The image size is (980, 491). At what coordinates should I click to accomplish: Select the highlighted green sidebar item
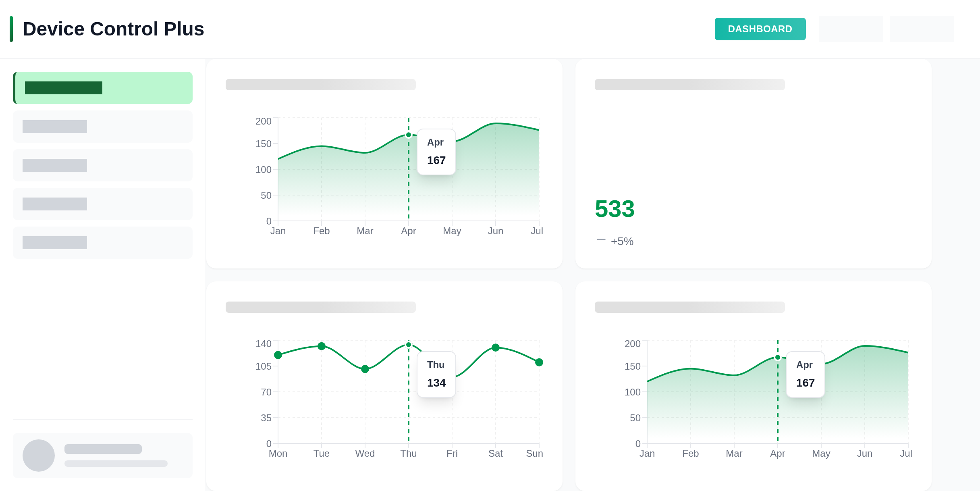[x=103, y=88]
